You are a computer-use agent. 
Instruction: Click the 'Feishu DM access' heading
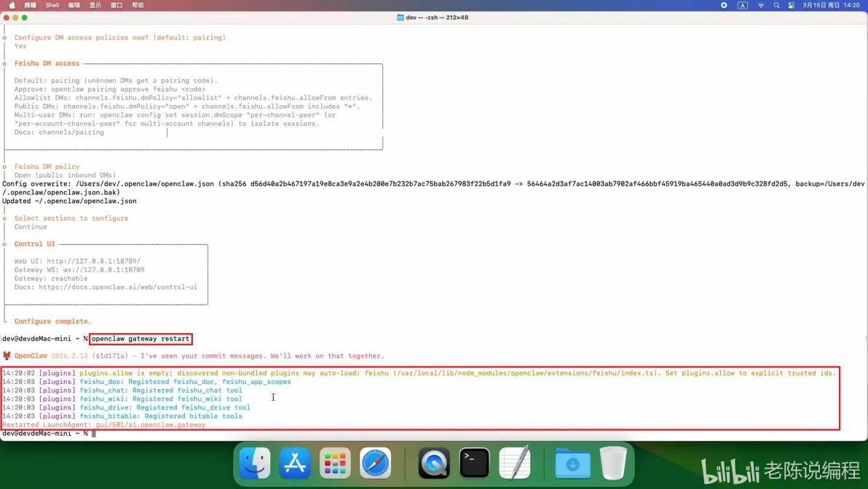pyautogui.click(x=47, y=63)
